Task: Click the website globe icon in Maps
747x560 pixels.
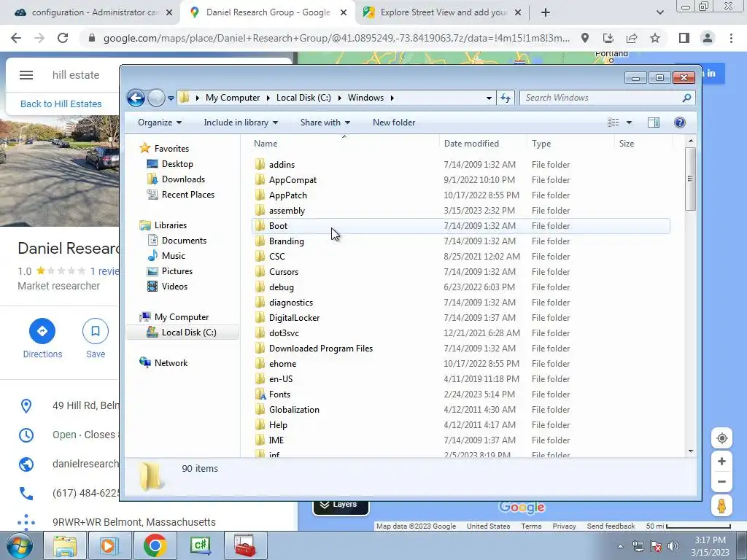Action: 26,464
